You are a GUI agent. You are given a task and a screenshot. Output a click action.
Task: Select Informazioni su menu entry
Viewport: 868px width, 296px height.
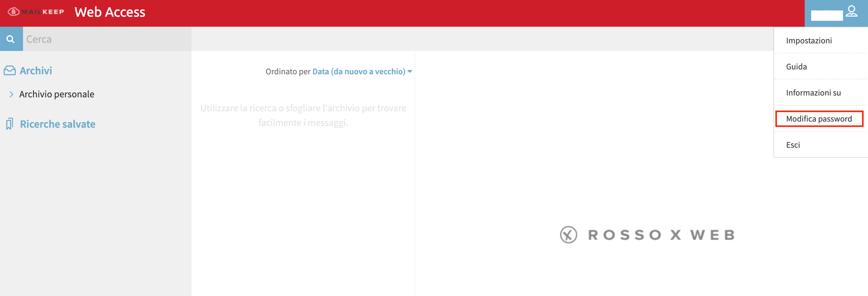(820, 93)
